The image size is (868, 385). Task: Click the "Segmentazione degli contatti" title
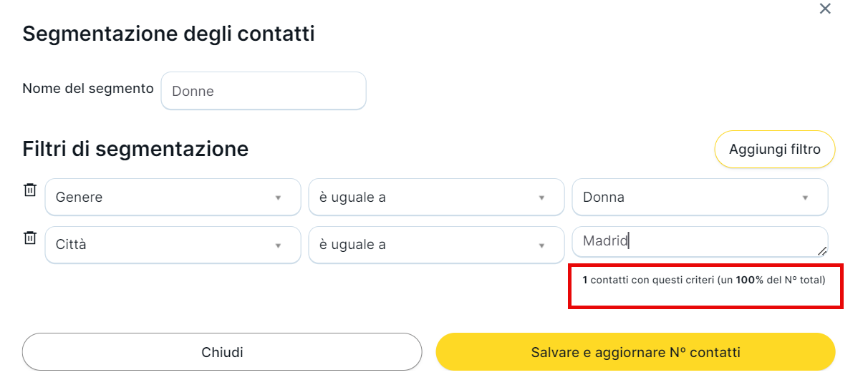[168, 34]
